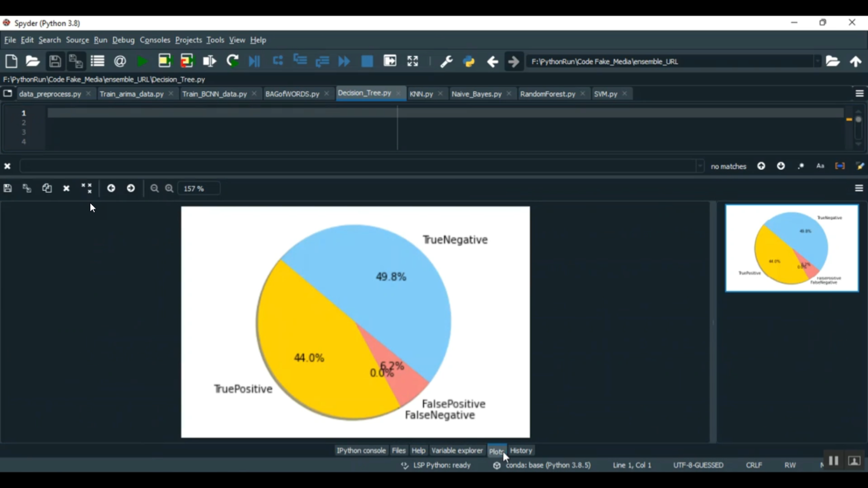Show the previous plot

(111, 188)
